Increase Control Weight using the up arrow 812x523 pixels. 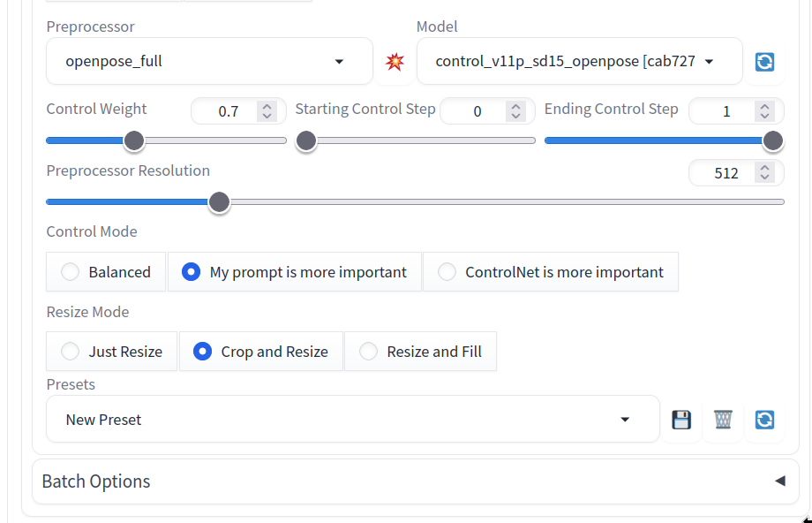(x=267, y=107)
